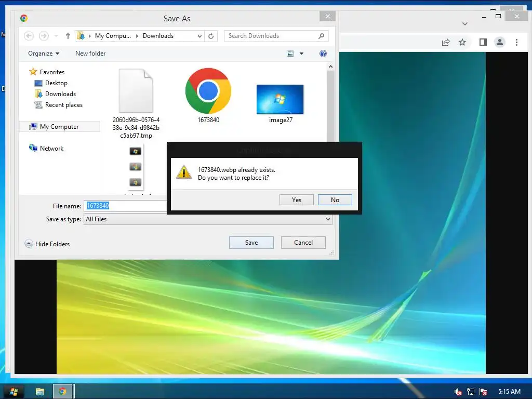Click the Chrome icon in Save As title bar
Viewport: 532px width, 399px height.
(x=24, y=18)
